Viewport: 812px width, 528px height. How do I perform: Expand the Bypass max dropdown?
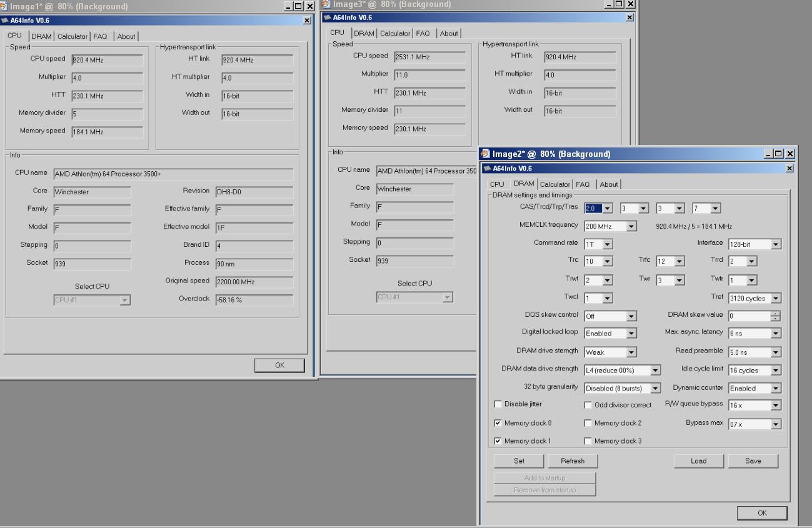tap(776, 425)
